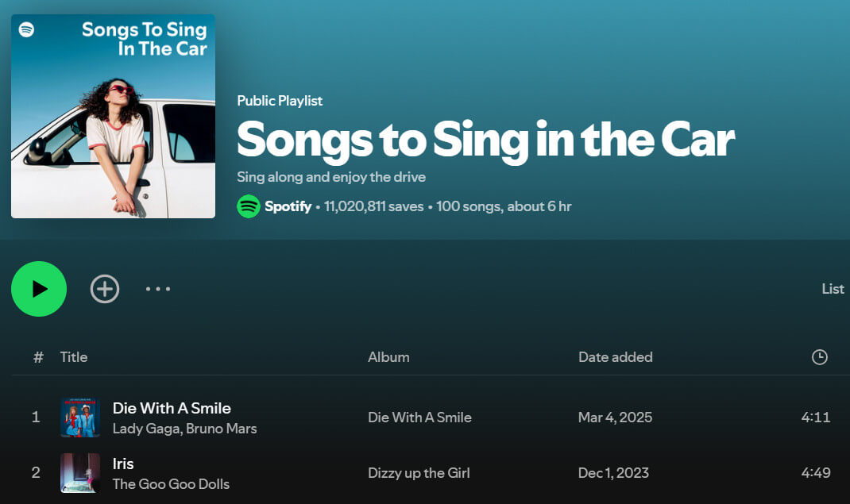850x504 pixels.
Task: Visit The Goo Goo Dolls artist page
Action: click(x=171, y=484)
